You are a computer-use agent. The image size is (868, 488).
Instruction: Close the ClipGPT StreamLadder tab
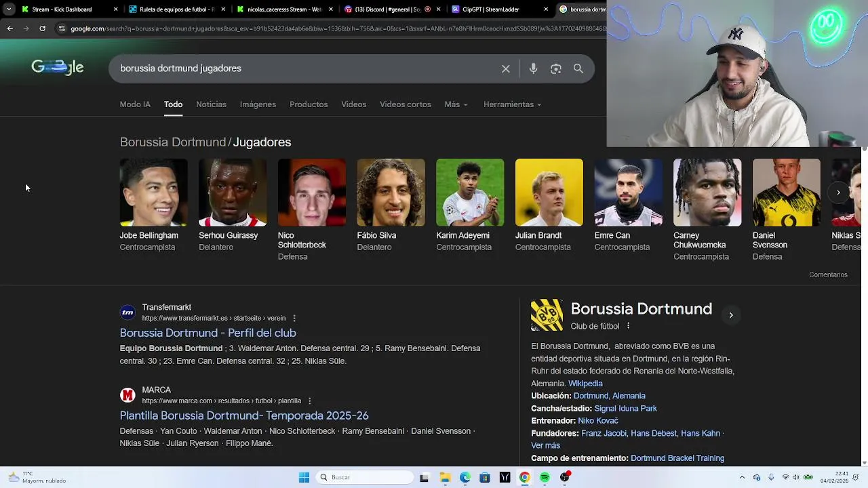546,9
